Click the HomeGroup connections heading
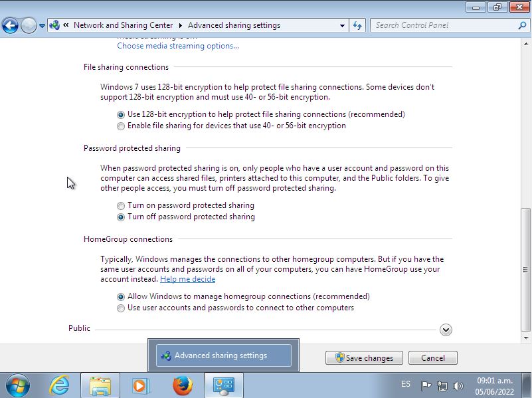The width and height of the screenshot is (532, 398). click(x=128, y=239)
